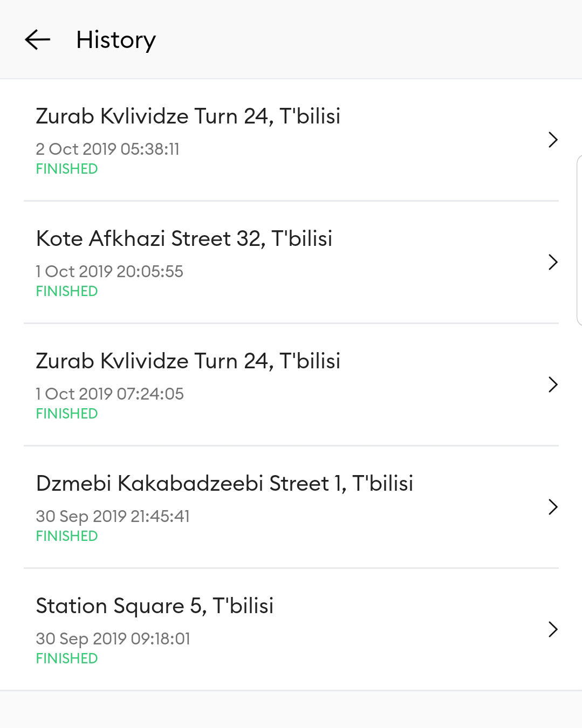Screen dimensions: 582x728
Task: Tap the 30 Sep 2019 21:45:41 timestamp
Action: tap(113, 517)
